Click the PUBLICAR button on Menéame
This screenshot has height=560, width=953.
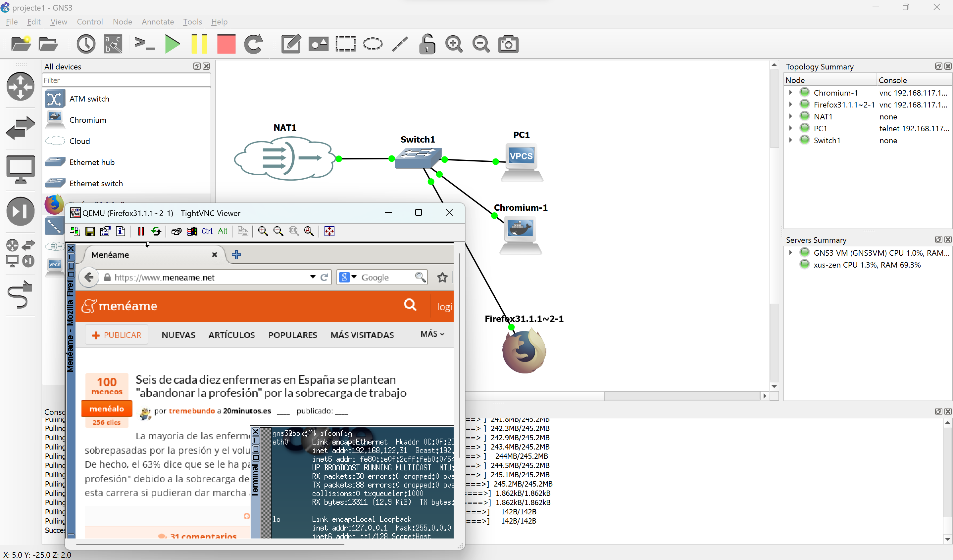click(x=117, y=335)
